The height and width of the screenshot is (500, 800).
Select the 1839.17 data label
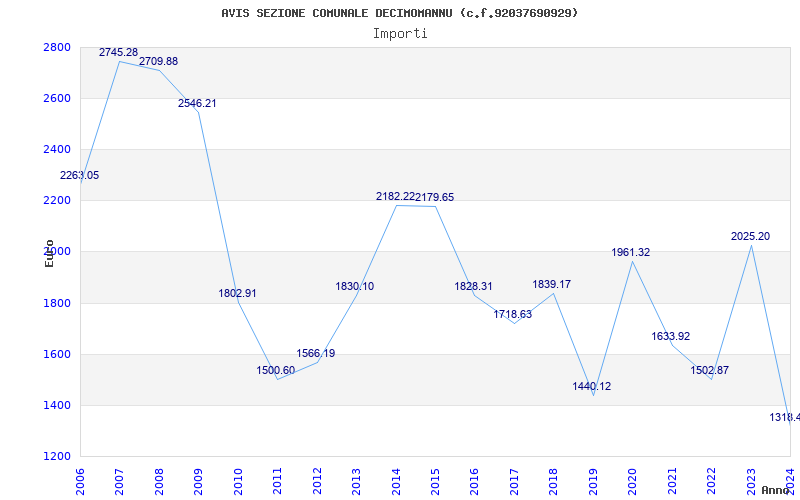(552, 284)
